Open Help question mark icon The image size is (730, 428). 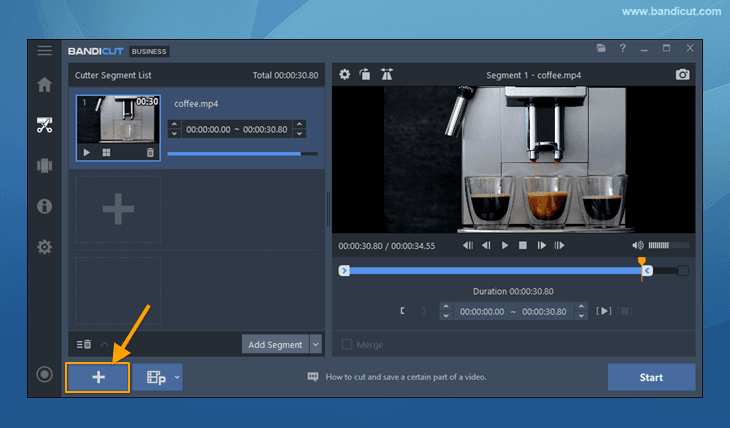click(622, 48)
